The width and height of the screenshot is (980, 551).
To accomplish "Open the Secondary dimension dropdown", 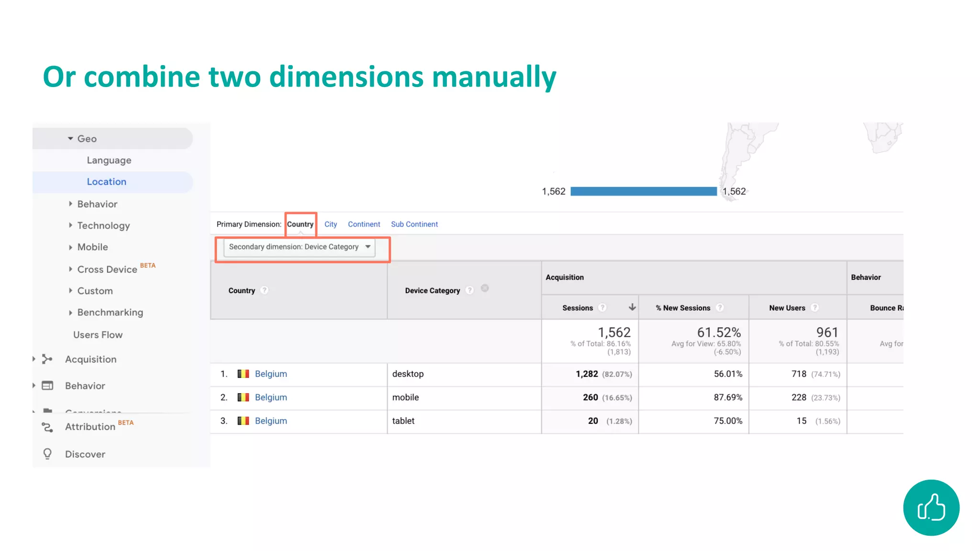I will (300, 247).
